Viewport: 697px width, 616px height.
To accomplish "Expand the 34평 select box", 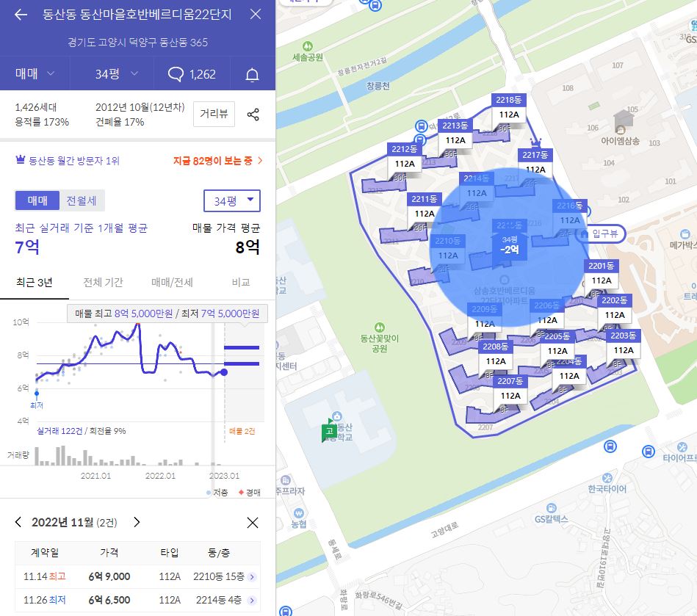I will tap(232, 201).
